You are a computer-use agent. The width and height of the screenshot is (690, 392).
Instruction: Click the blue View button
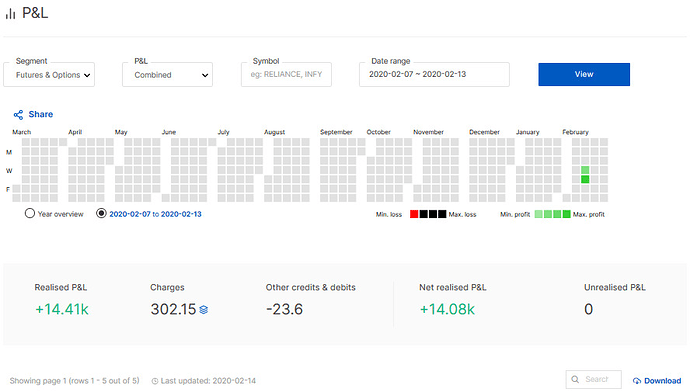coord(584,74)
